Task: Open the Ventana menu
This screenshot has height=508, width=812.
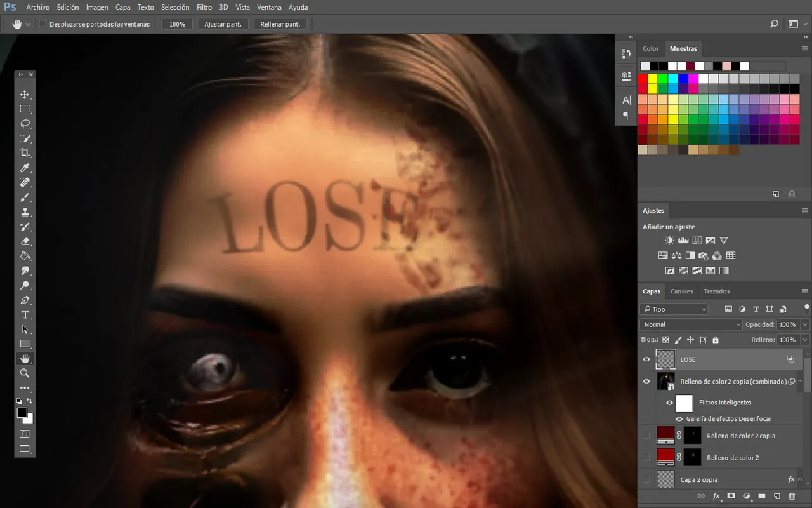Action: [270, 8]
